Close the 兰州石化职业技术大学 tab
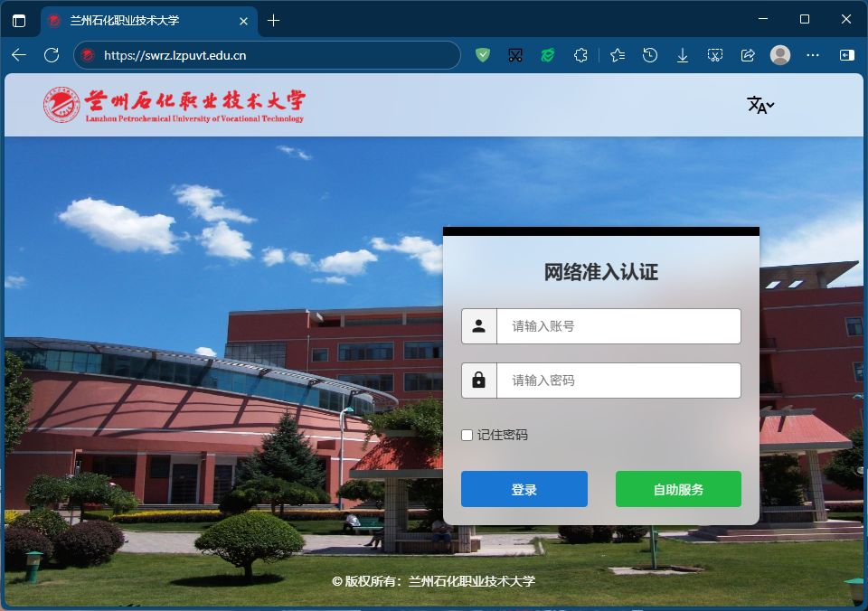This screenshot has width=868, height=611. coord(243,21)
